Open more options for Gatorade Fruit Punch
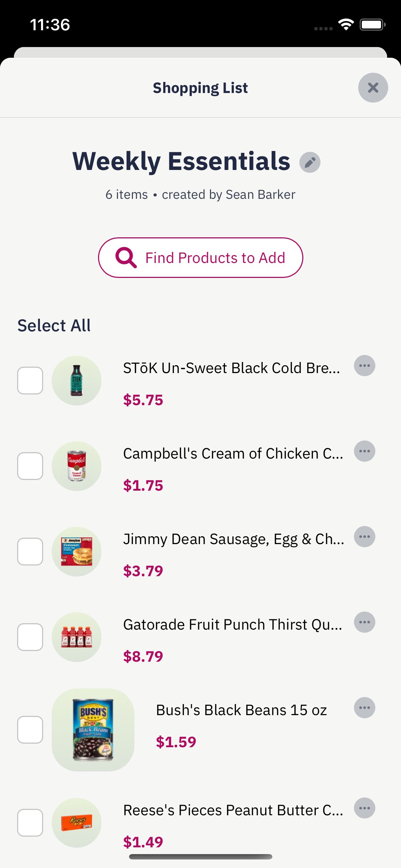Image resolution: width=401 pixels, height=868 pixels. click(364, 622)
